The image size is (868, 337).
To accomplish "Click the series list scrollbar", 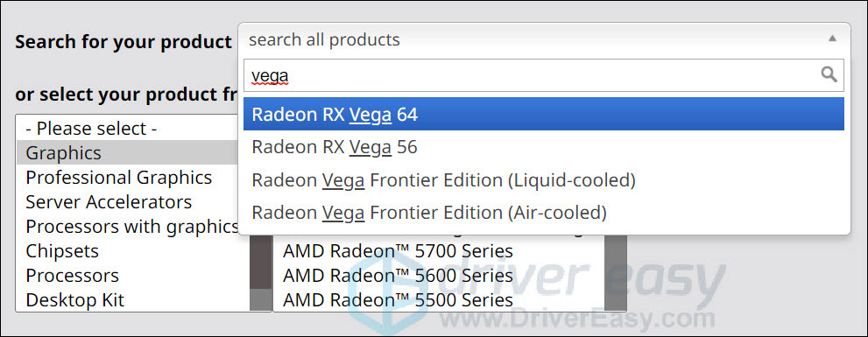I will tap(615, 272).
